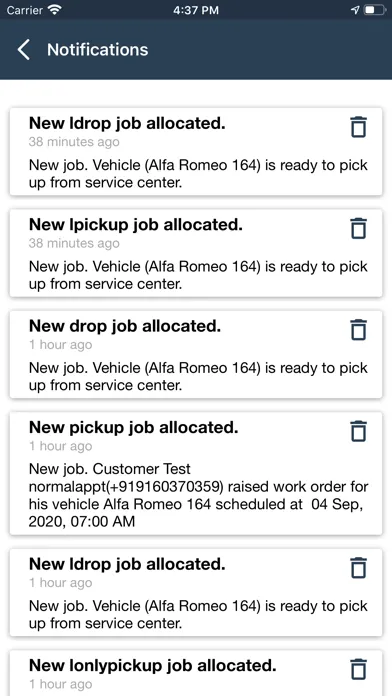The image size is (392, 696).
Task: Tap the customer work order message text
Action: [198, 495]
